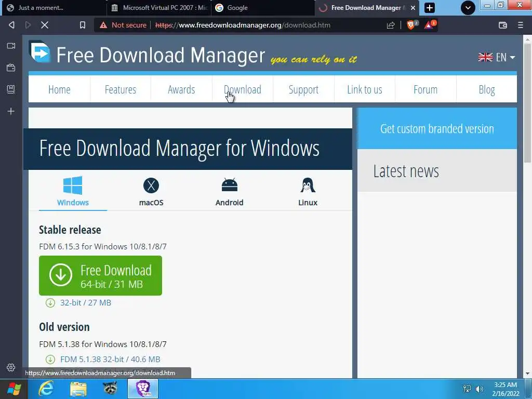This screenshot has height=399, width=532.
Task: Click the Free Download Manager logo
Action: (x=40, y=52)
